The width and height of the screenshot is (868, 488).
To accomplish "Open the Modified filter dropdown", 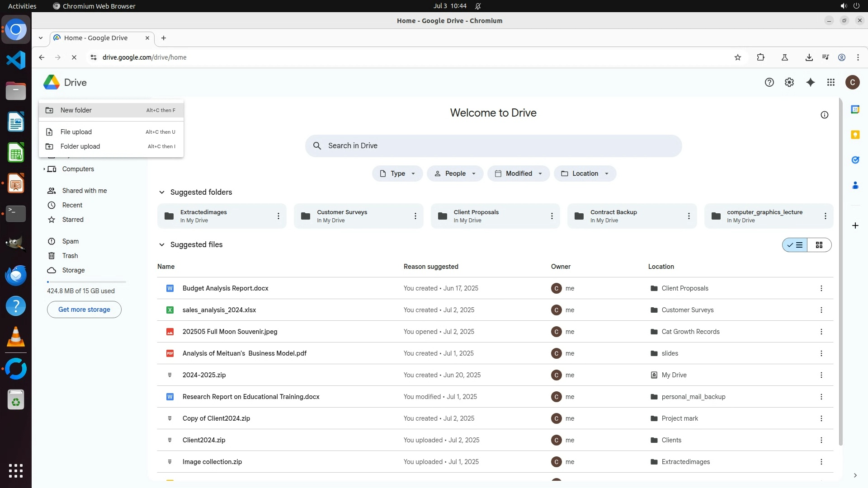I will (x=519, y=174).
